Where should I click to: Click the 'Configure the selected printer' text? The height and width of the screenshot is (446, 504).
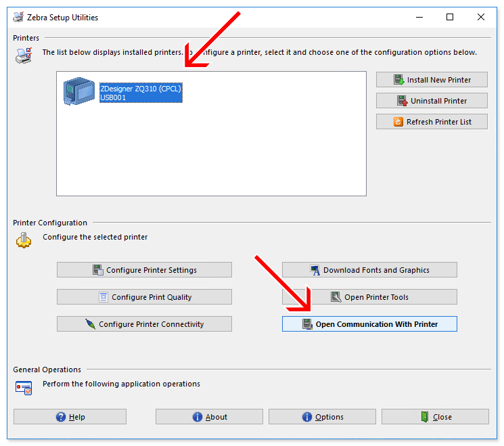(95, 237)
